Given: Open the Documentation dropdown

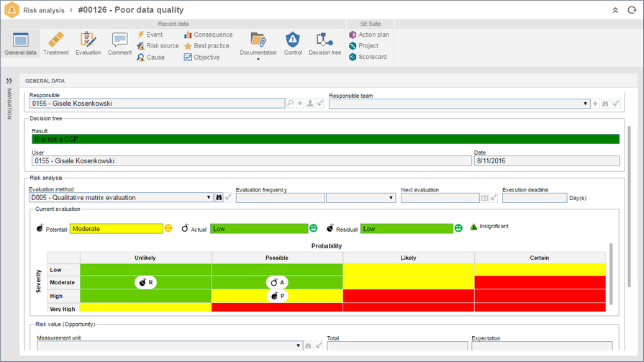Looking at the screenshot, I should (x=258, y=46).
